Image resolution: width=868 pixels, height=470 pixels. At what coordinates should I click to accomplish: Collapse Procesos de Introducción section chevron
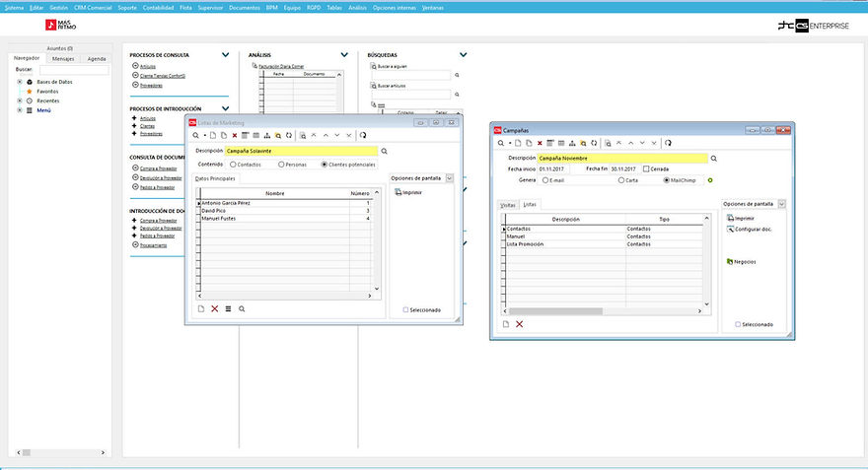coord(225,108)
